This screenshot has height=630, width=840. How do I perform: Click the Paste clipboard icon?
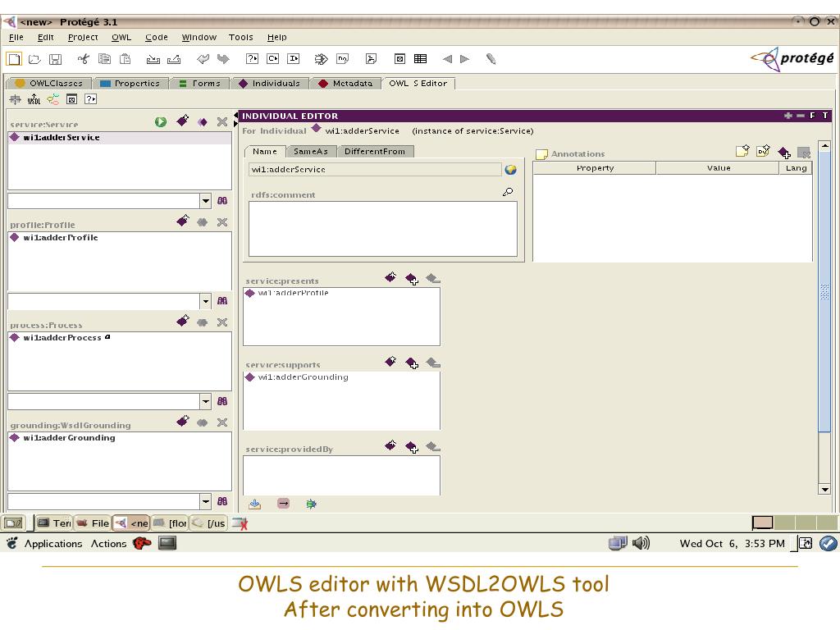pos(126,59)
